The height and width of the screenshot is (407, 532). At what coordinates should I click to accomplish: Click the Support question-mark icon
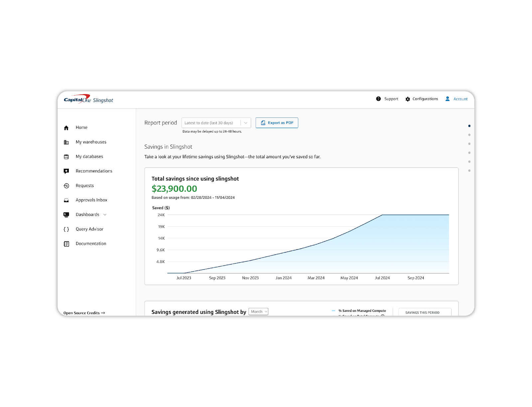378,99
